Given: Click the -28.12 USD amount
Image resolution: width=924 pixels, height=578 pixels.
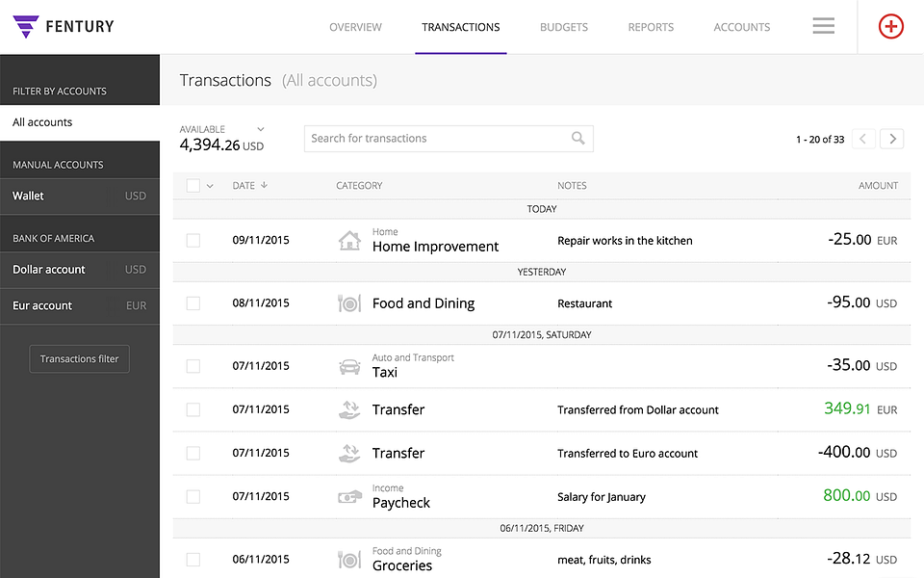Looking at the screenshot, I should [x=861, y=558].
